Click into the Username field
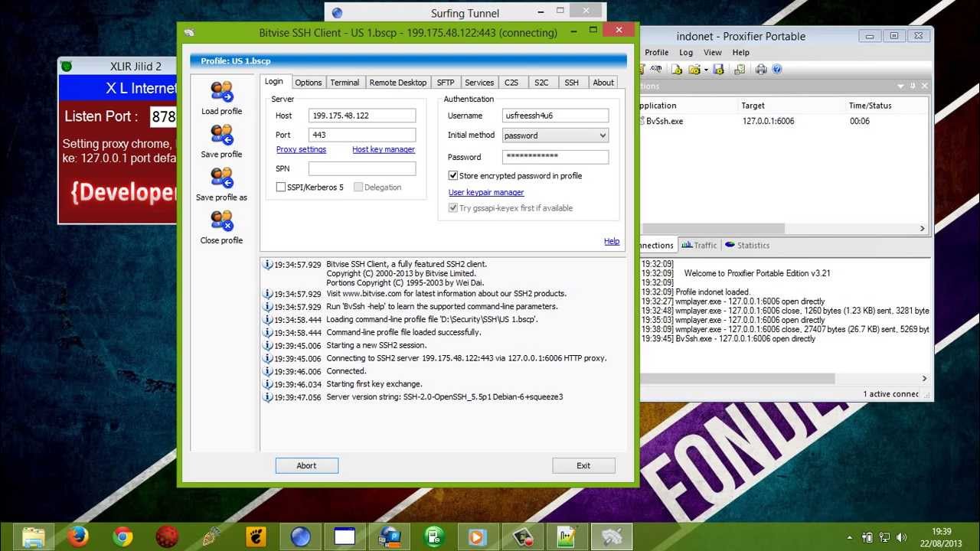The image size is (980, 551). click(556, 116)
